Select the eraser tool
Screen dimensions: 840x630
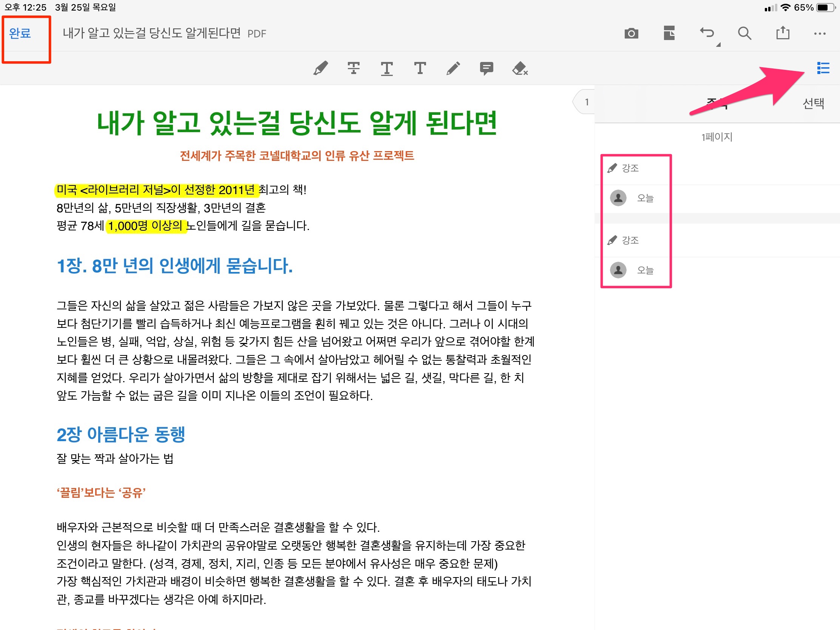click(520, 68)
